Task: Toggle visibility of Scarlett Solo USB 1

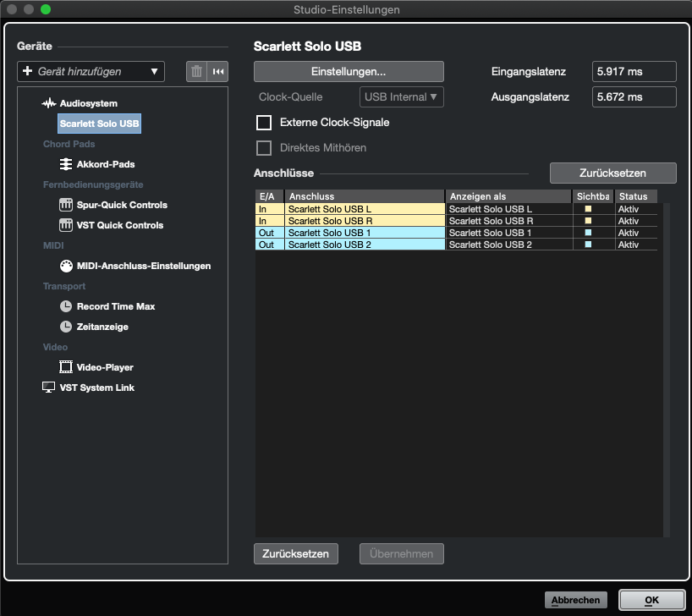Action: click(588, 233)
